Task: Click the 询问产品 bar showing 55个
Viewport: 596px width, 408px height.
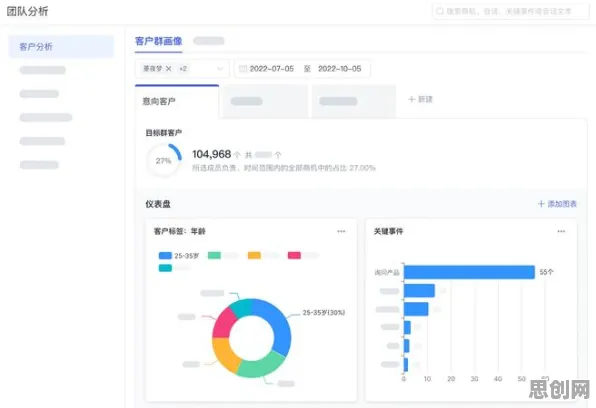Action: (x=469, y=272)
